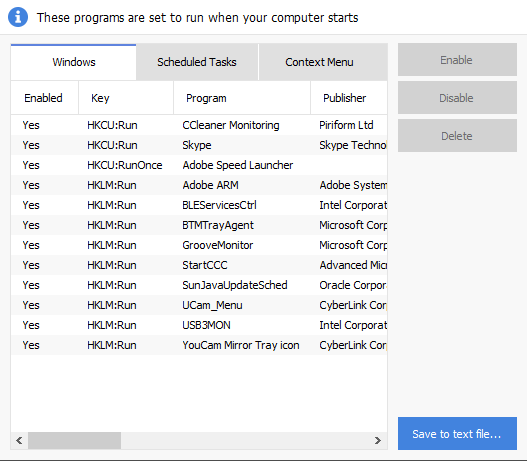
Task: Click Yes in the Adobe ARM row
Action: [31, 185]
